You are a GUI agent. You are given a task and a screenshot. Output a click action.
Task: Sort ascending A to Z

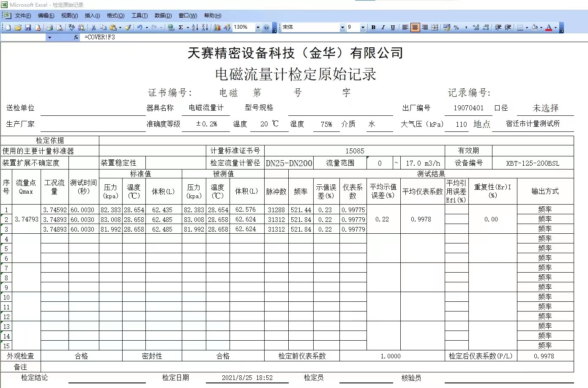coord(195,27)
